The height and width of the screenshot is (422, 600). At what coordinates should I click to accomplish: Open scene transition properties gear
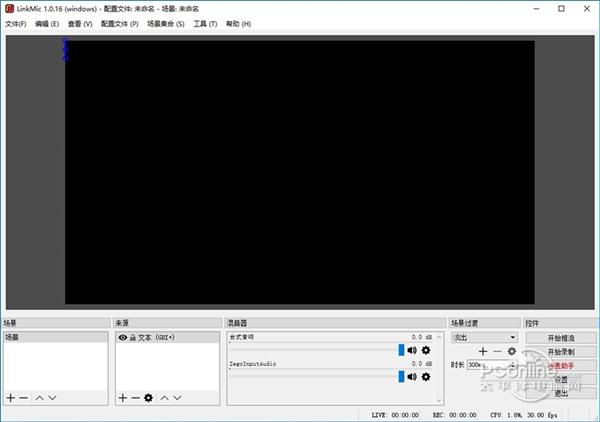512,351
